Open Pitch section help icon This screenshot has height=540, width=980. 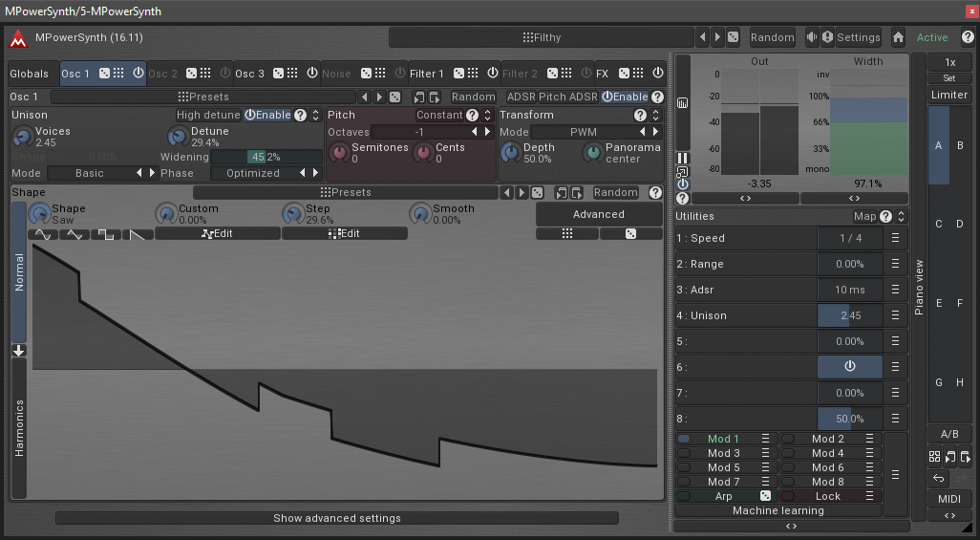click(x=473, y=115)
